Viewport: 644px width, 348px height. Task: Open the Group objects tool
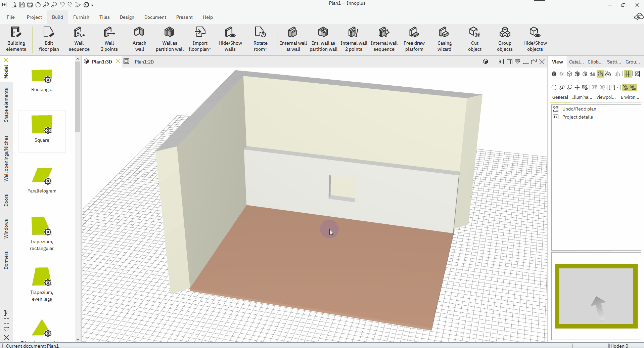(x=505, y=38)
